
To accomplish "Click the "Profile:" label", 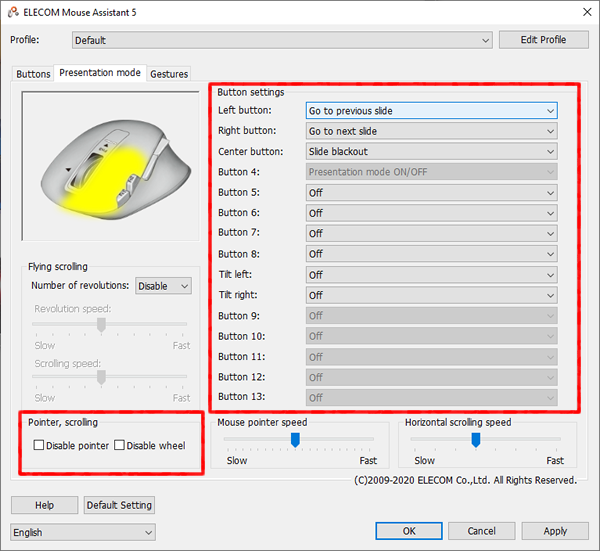I will click(25, 40).
